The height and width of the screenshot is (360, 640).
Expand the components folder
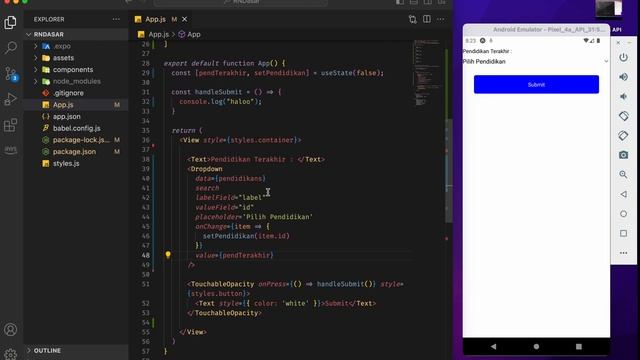tap(36, 70)
